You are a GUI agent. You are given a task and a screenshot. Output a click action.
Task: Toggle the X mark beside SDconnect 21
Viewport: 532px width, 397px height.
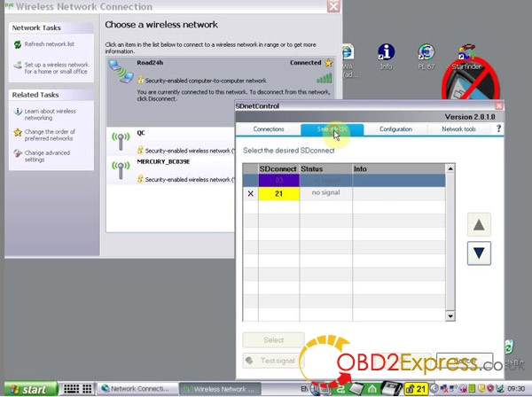point(250,193)
